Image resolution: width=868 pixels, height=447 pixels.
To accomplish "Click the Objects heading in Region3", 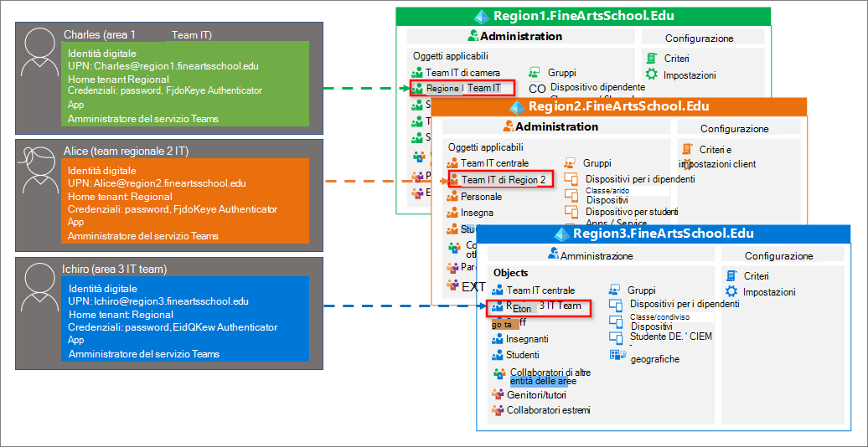I will click(x=510, y=273).
